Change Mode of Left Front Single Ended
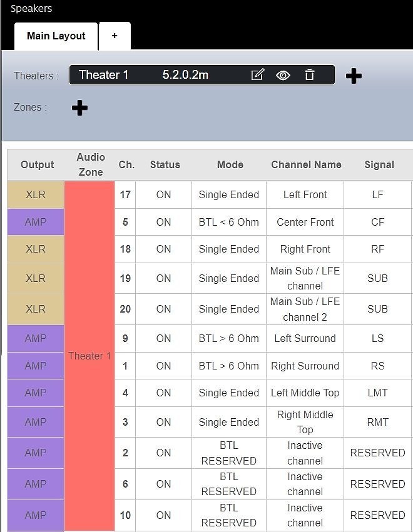The height and width of the screenshot is (532, 413). click(x=228, y=195)
